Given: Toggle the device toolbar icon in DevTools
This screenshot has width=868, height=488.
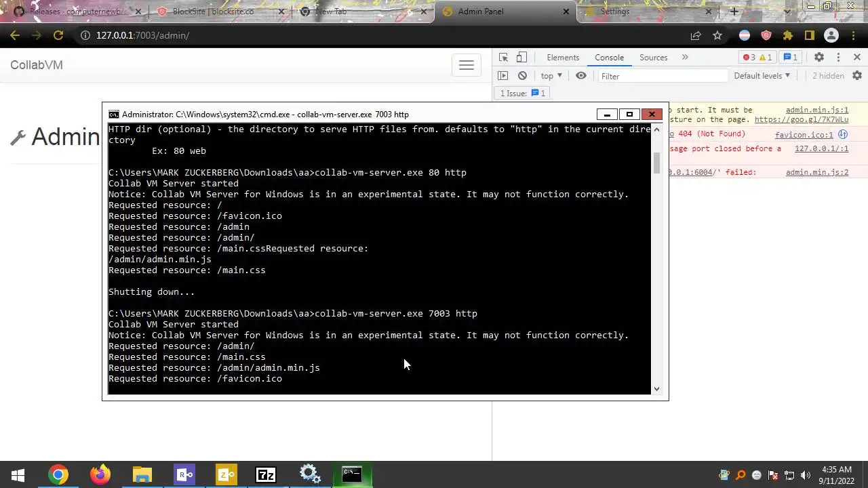Looking at the screenshot, I should (521, 58).
